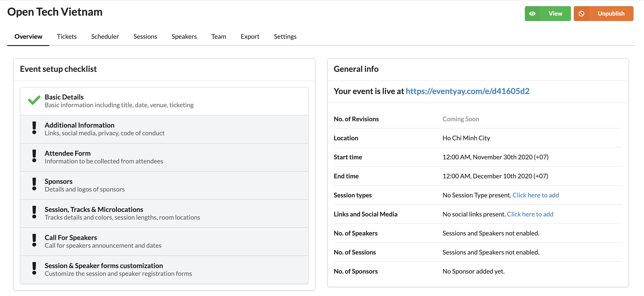Open the Team tab

(218, 36)
